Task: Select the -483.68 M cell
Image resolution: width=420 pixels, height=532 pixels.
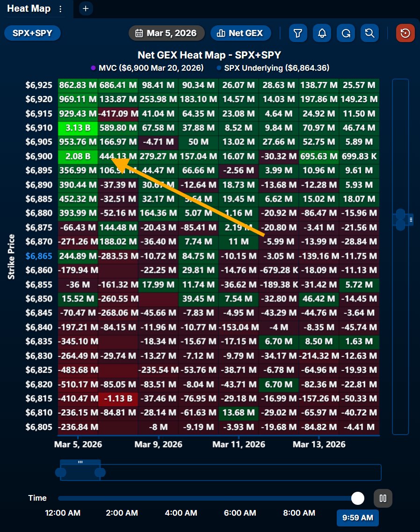Action: tap(78, 370)
